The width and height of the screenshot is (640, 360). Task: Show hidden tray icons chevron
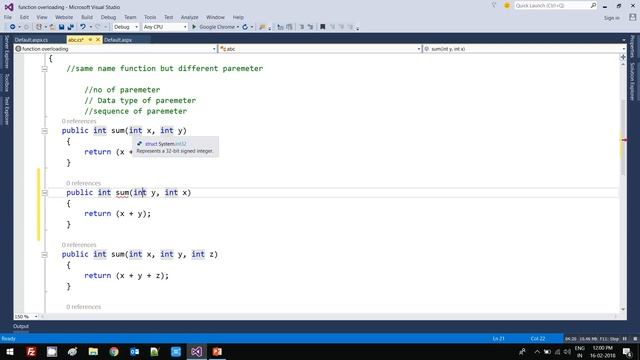tap(537, 351)
